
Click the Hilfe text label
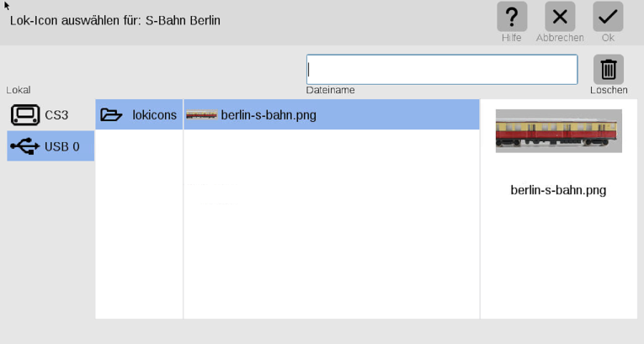(x=512, y=38)
